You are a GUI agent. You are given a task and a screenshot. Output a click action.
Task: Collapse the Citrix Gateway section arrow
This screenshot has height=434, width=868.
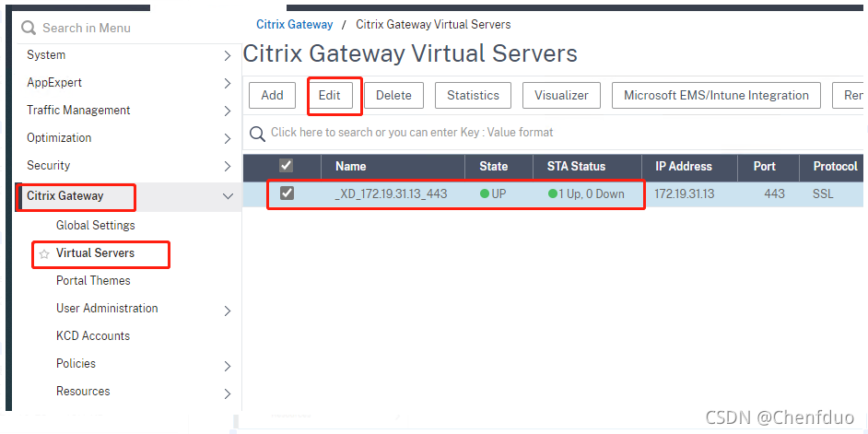pyautogui.click(x=228, y=195)
